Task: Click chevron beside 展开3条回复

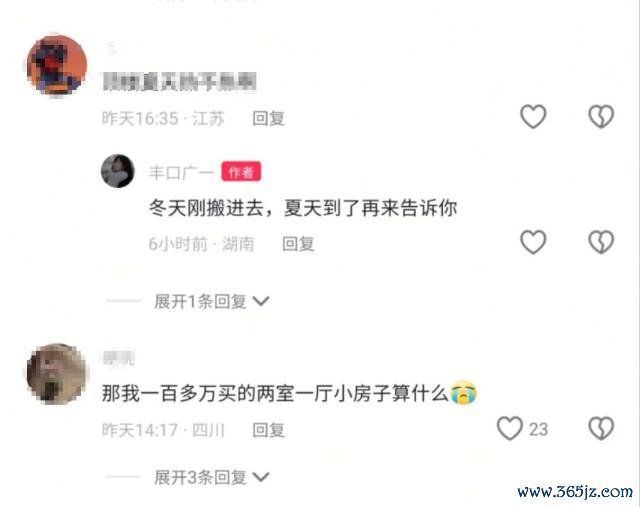Action: point(261,477)
